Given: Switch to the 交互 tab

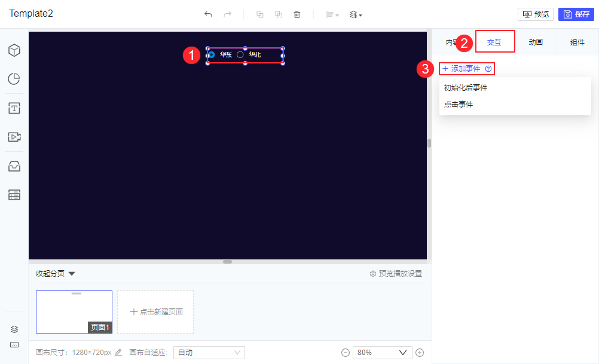Looking at the screenshot, I should [494, 42].
